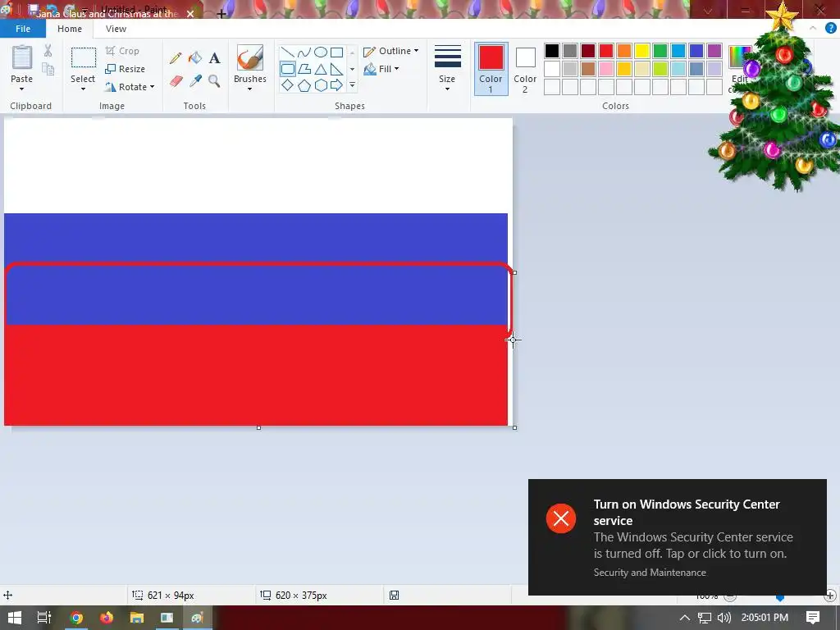Click the bottom-right canvas resize handle
840x630 pixels.
(x=515, y=427)
